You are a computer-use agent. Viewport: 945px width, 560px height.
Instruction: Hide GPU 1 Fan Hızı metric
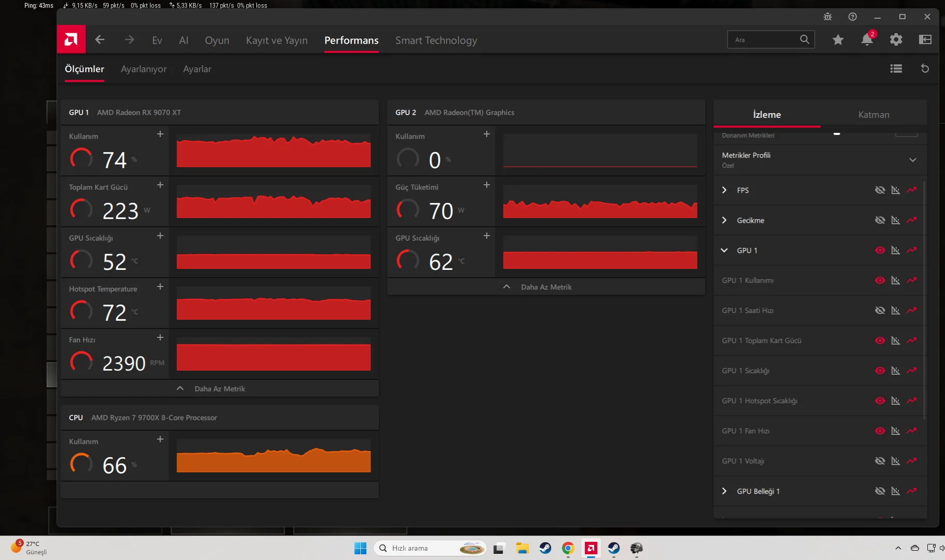pyautogui.click(x=880, y=431)
